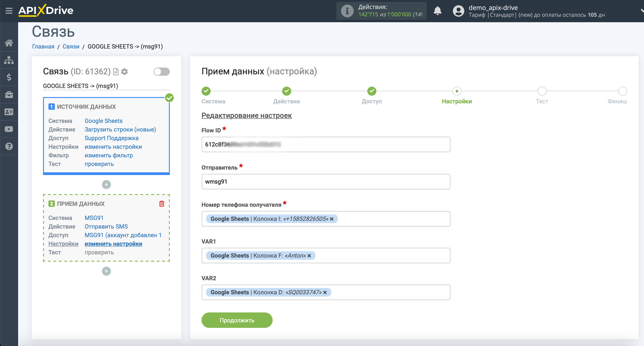Click the VAR1 field
This screenshot has width=644, height=346.
(326, 256)
